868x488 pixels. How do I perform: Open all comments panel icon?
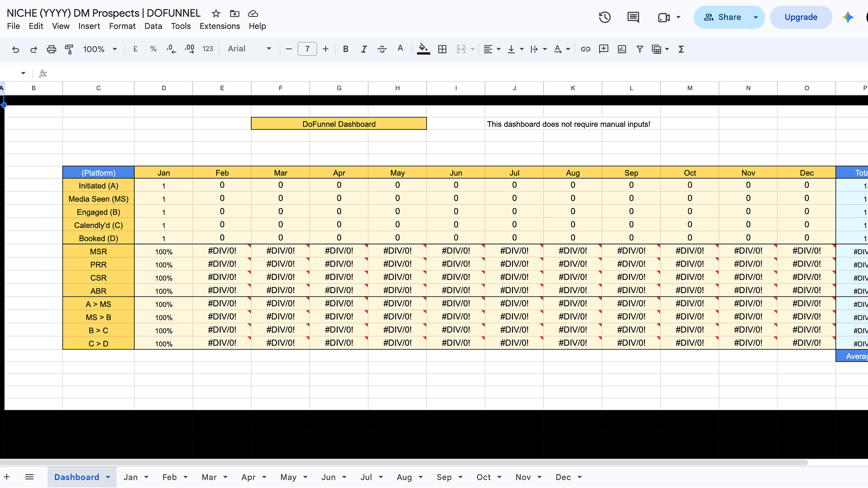pos(633,17)
